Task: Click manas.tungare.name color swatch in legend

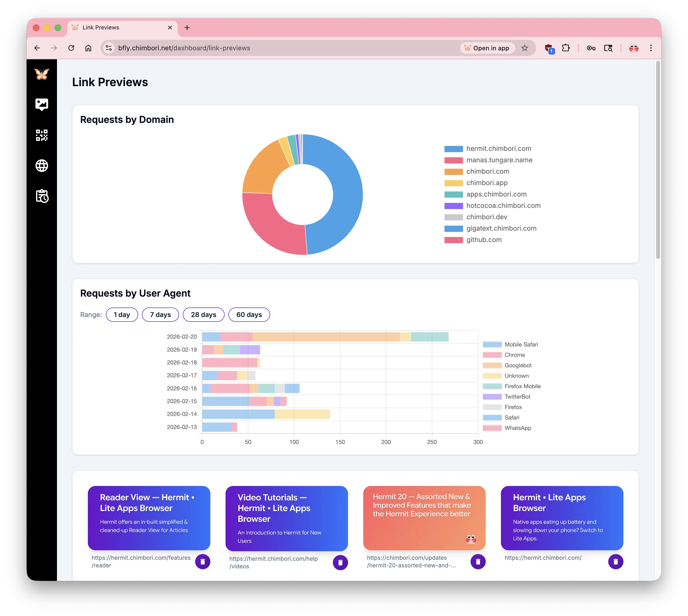Action: click(453, 160)
